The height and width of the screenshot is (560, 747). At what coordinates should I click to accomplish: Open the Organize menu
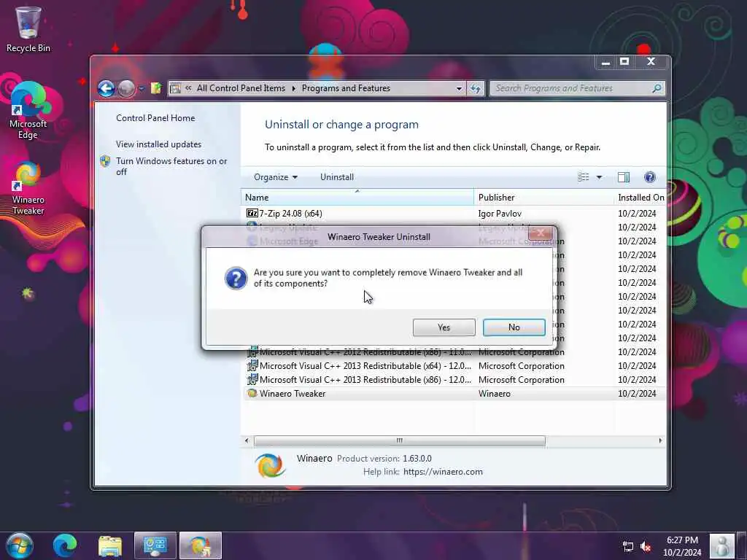coord(275,177)
